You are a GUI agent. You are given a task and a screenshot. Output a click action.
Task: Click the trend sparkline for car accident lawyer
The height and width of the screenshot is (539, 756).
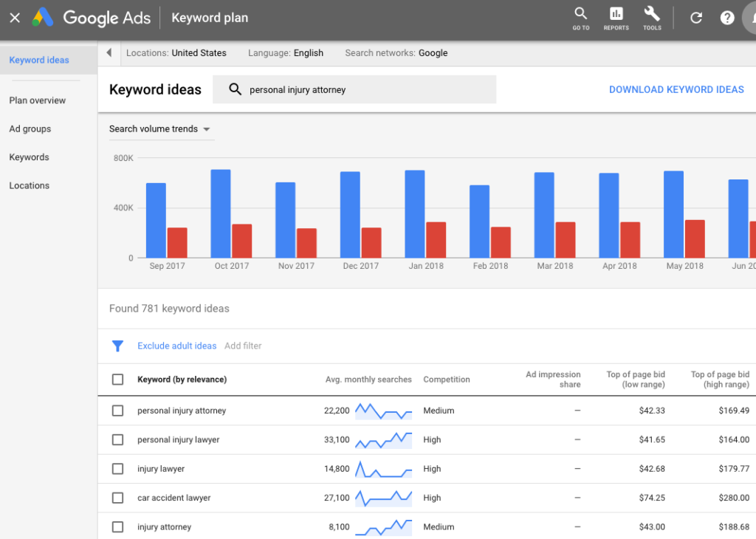[384, 498]
